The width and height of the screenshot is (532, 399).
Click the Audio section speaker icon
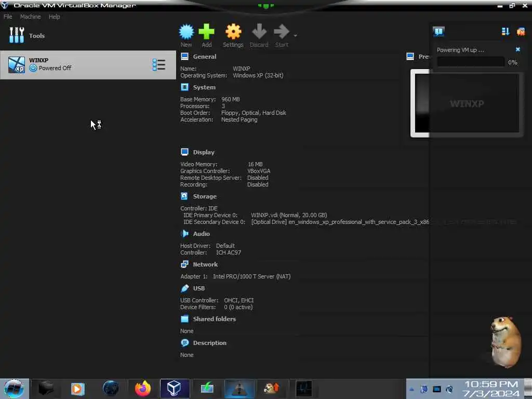[184, 233]
